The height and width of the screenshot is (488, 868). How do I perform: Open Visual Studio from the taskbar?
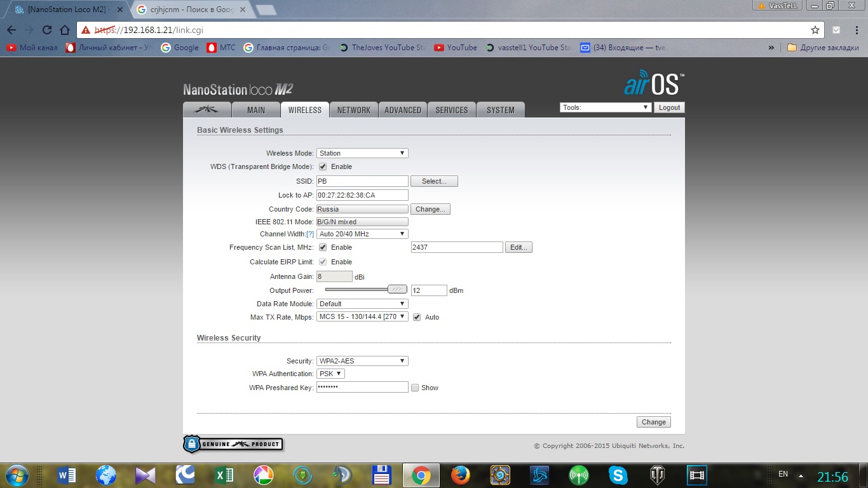[145, 475]
